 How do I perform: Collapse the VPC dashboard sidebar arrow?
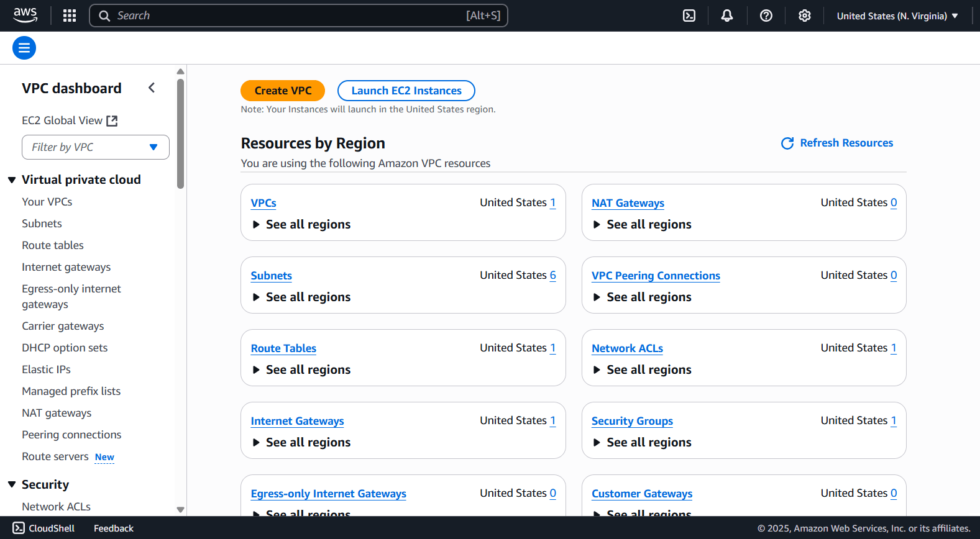coord(152,88)
